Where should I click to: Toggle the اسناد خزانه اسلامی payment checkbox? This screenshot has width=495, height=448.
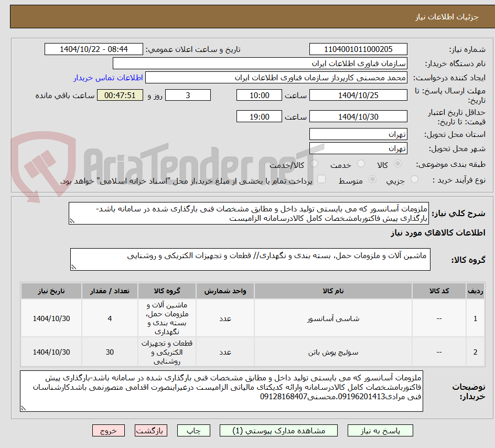pyautogui.click(x=321, y=179)
